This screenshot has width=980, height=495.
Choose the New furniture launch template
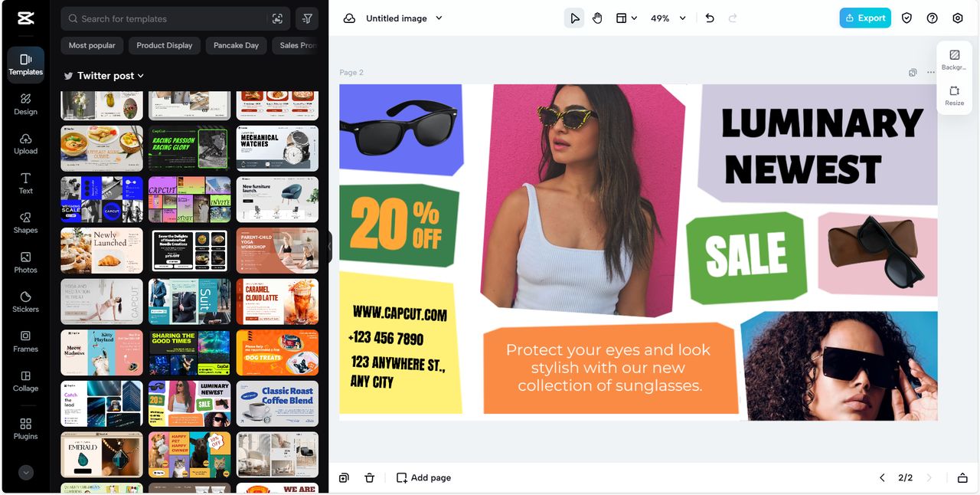(277, 199)
